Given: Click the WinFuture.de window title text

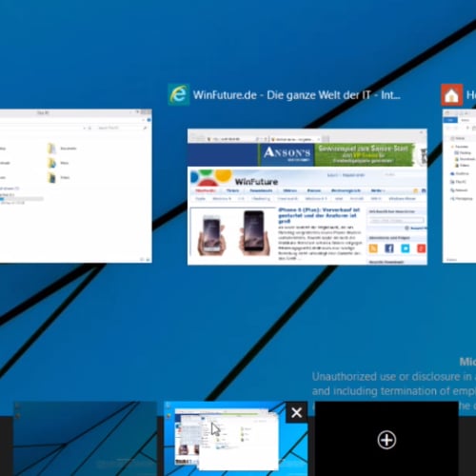Looking at the screenshot, I should click(x=296, y=95).
